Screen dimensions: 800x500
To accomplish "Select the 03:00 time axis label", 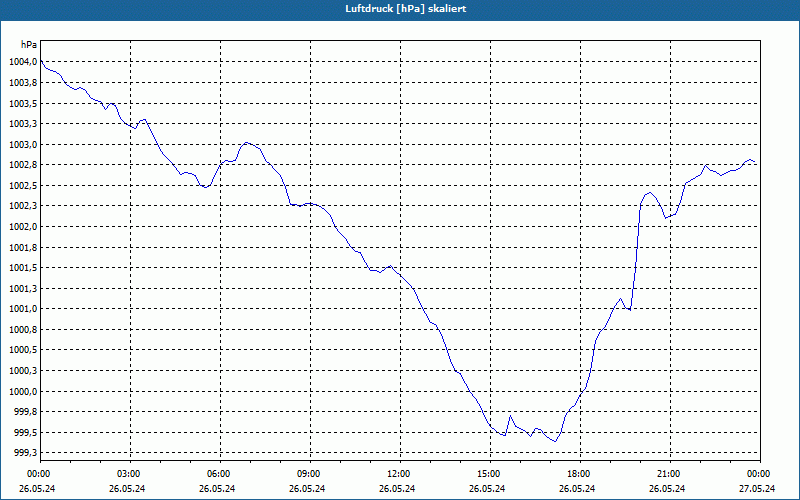I will coord(128,474).
